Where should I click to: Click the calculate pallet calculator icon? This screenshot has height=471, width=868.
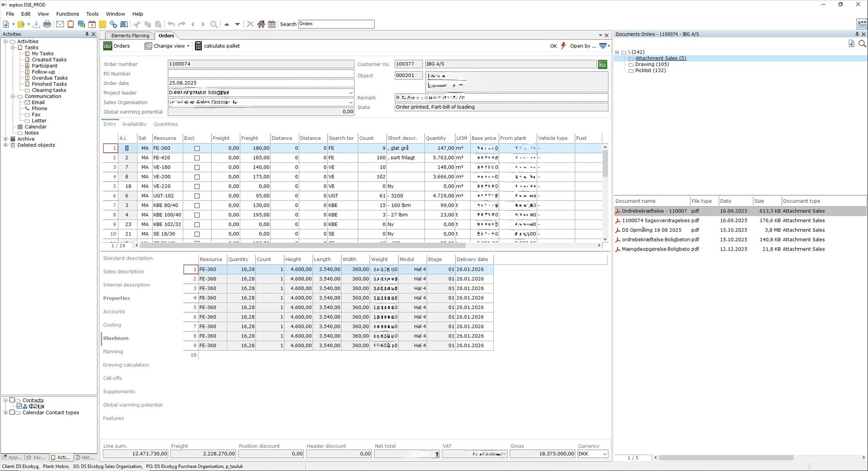(x=198, y=46)
